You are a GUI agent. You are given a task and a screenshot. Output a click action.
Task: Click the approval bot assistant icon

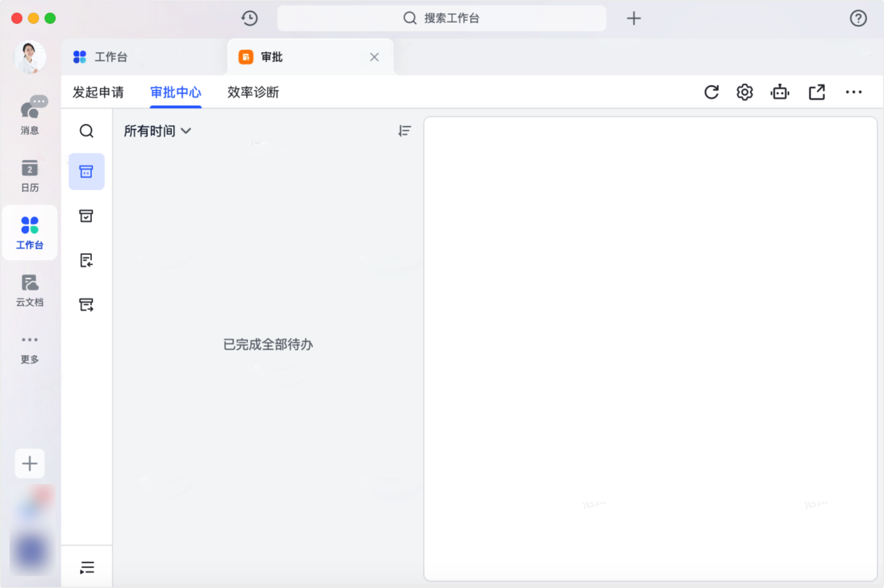[x=780, y=92]
